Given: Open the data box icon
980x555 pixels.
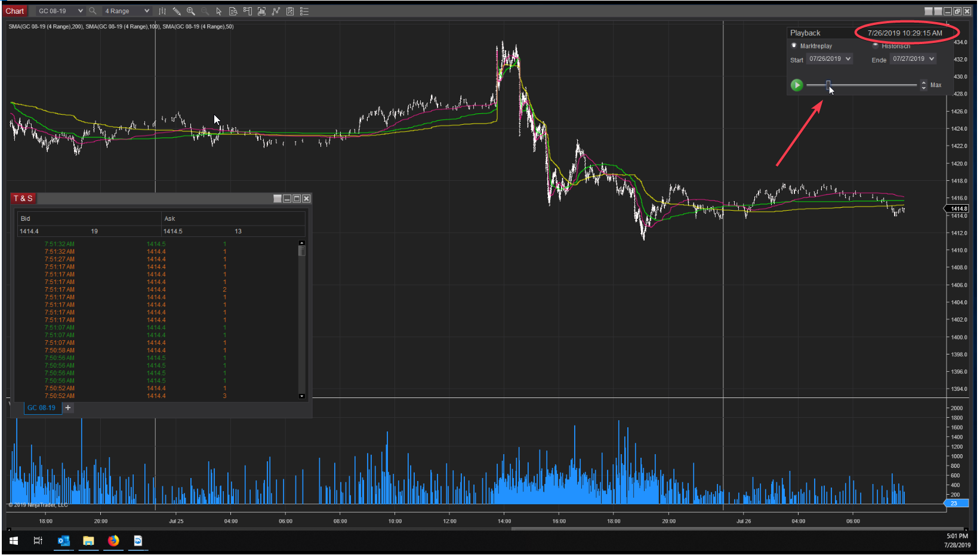Looking at the screenshot, I should [233, 11].
